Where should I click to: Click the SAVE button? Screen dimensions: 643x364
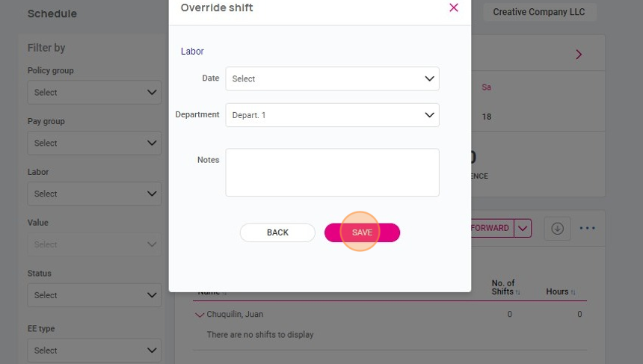[362, 232]
